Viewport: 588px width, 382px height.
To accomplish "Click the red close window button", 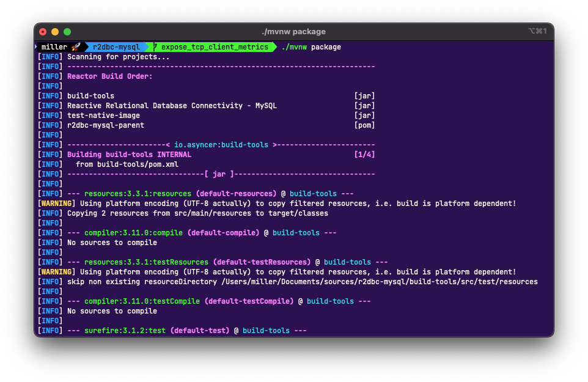I will tap(43, 32).
